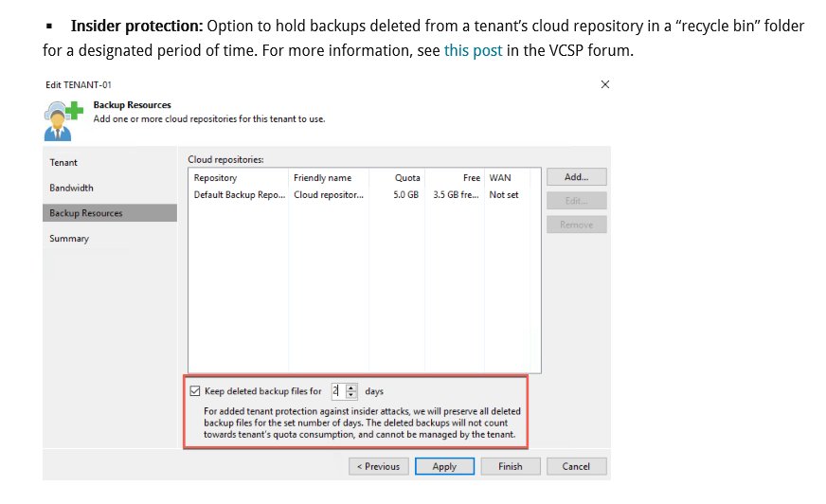826x504 pixels.
Task: Select the Backup Resources wizard step
Action: [x=110, y=213]
